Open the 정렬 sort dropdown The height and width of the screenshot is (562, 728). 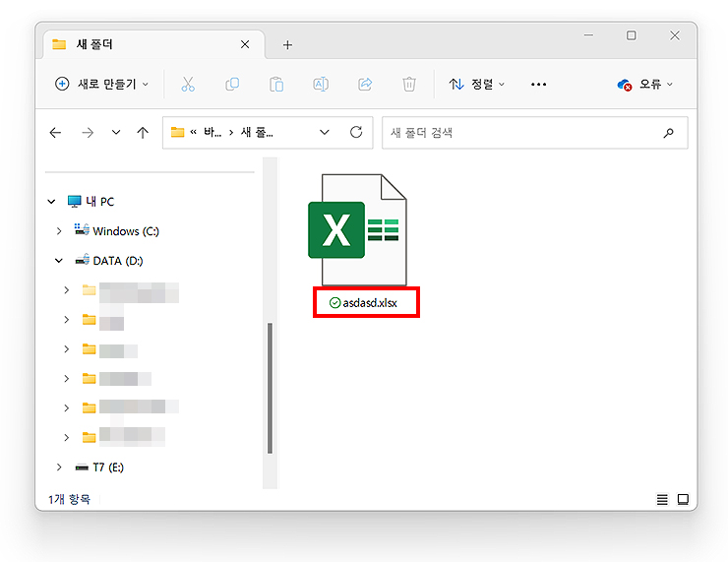[x=476, y=84]
